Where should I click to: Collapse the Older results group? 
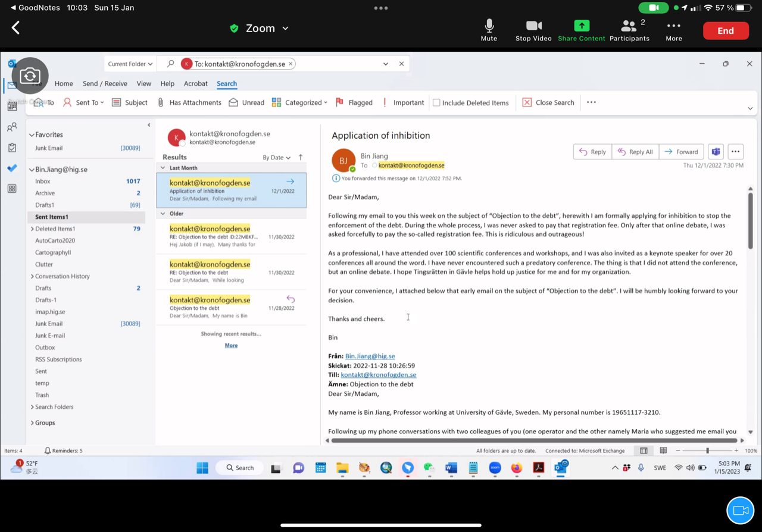pyautogui.click(x=163, y=214)
